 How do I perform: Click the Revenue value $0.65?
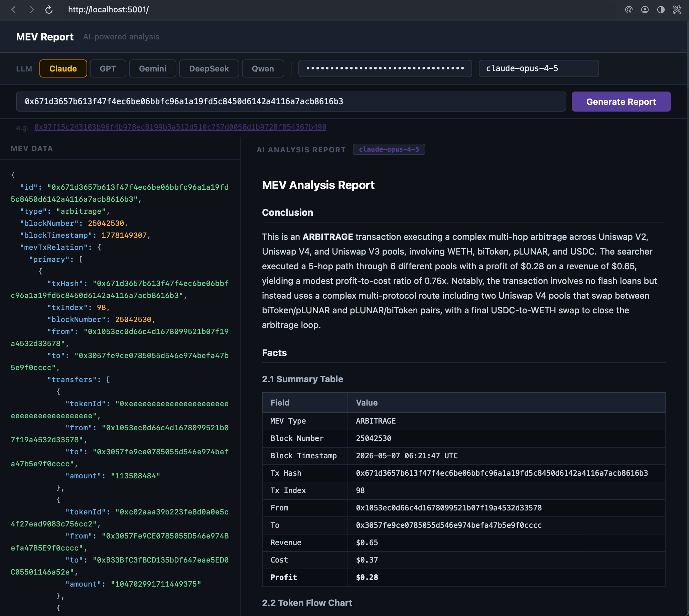pos(367,543)
